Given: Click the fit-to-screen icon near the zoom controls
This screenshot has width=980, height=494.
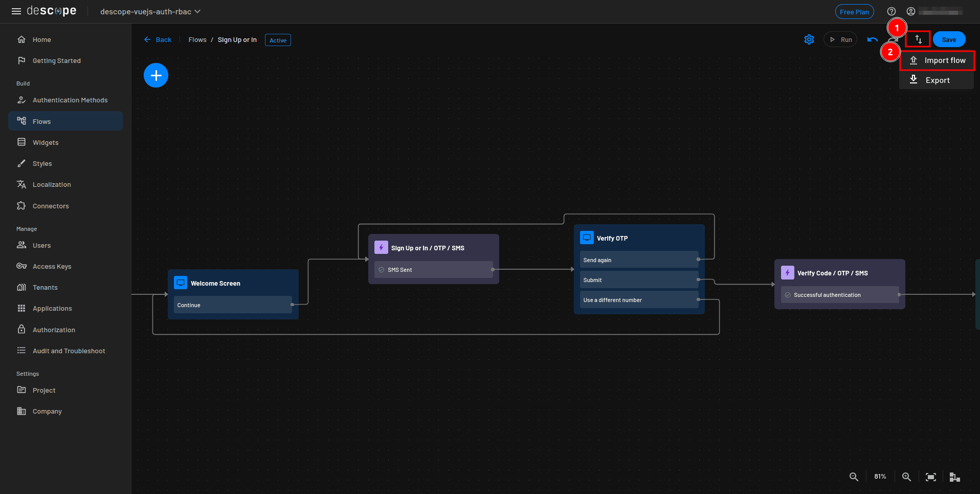Looking at the screenshot, I should pyautogui.click(x=930, y=477).
